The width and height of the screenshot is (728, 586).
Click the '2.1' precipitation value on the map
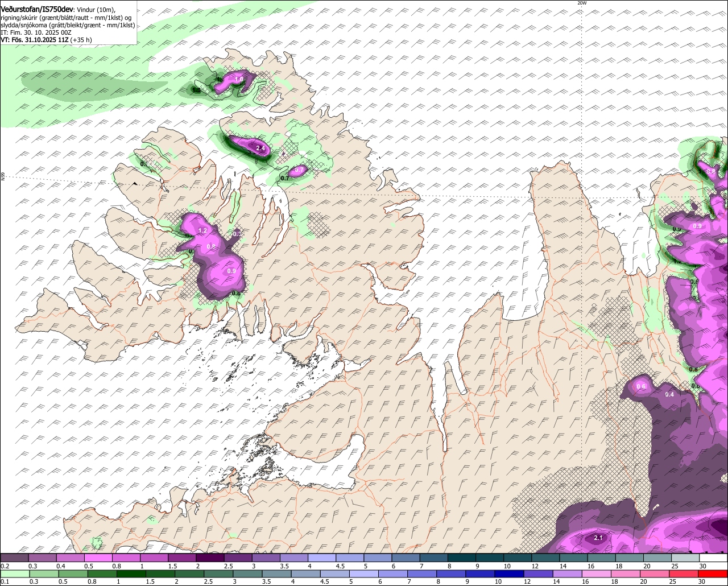[x=598, y=537]
